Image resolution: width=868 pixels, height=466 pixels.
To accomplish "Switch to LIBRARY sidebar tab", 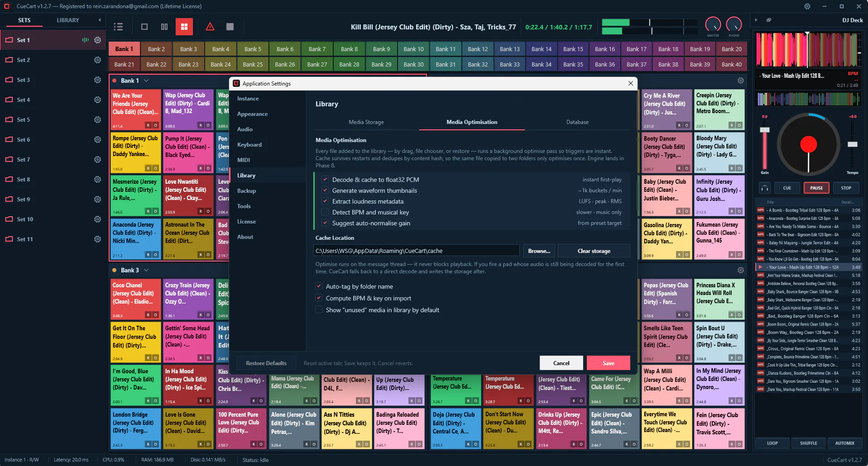I will coord(68,20).
